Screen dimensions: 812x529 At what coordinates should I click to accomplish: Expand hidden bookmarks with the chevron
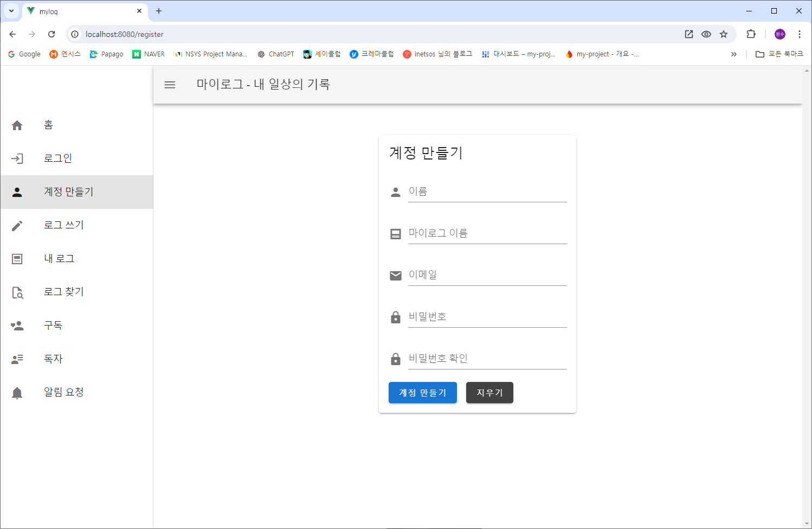pos(733,54)
